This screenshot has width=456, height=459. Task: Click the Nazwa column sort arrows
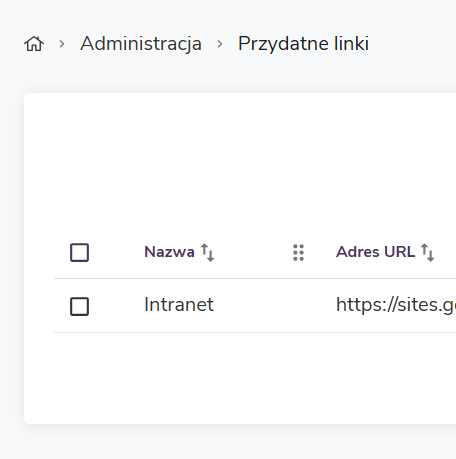(x=207, y=252)
